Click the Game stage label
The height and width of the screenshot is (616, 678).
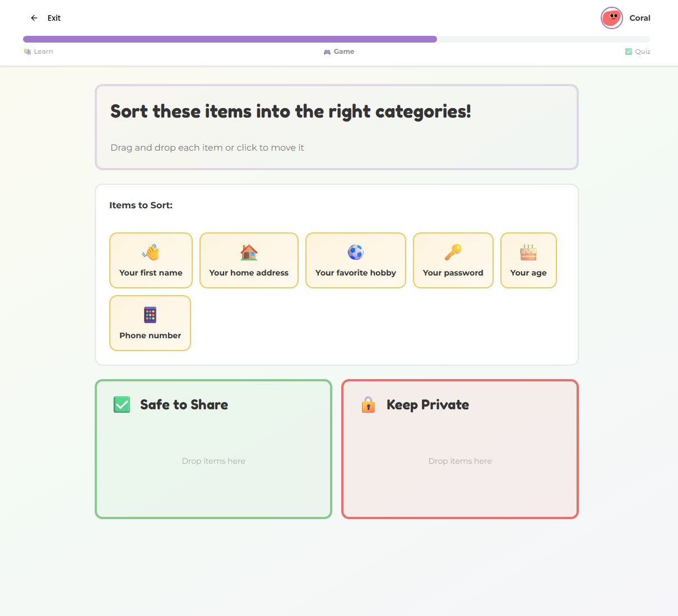339,51
